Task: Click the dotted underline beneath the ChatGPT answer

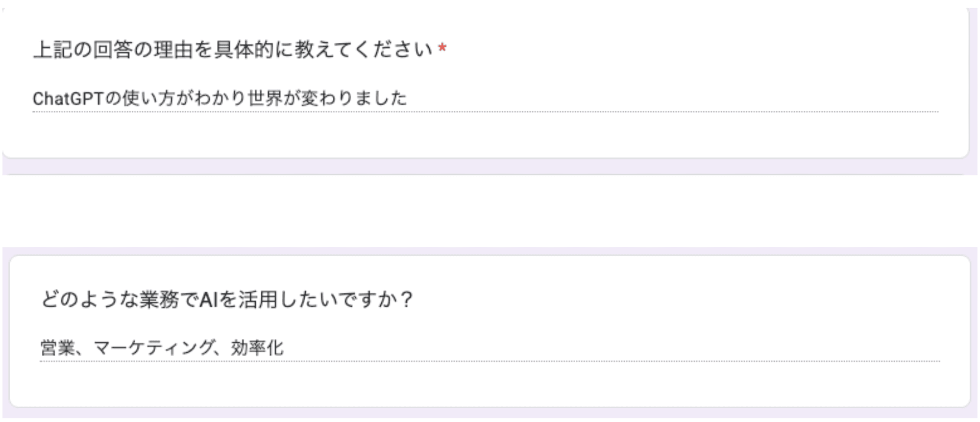Action: click(x=485, y=110)
